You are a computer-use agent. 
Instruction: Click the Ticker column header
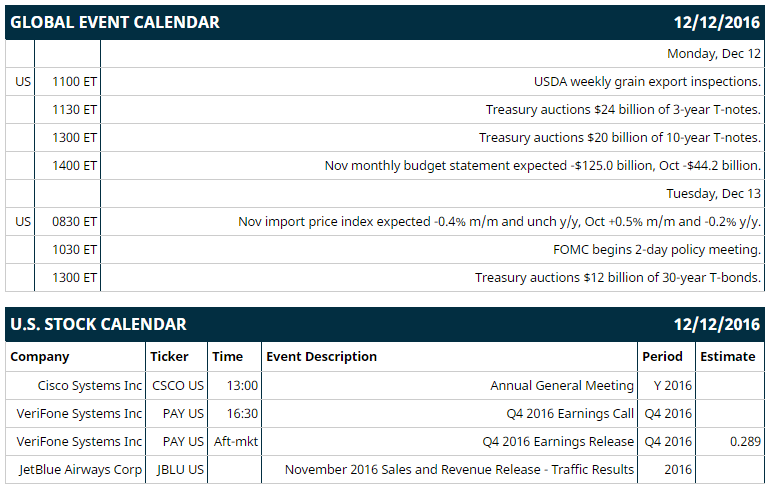click(x=169, y=357)
